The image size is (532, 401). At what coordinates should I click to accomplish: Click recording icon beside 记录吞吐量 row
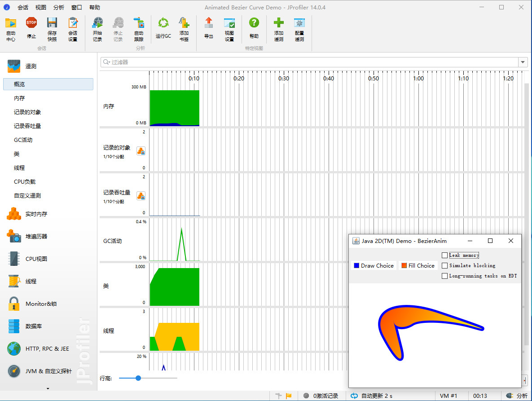pos(141,196)
